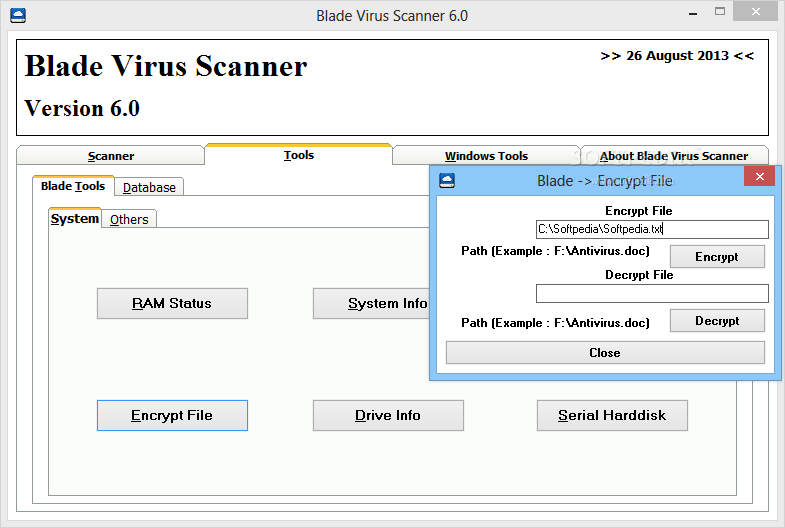Click the wide Close button in dialog
The image size is (785, 528).
(605, 353)
